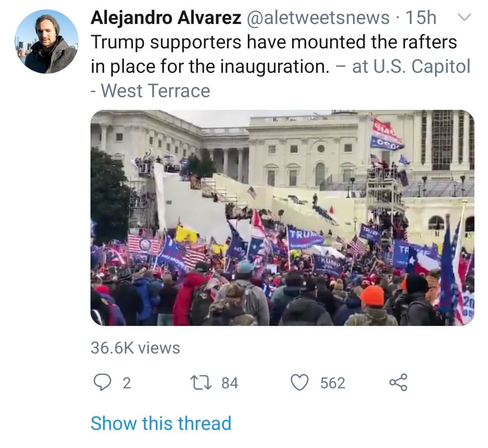The image size is (488, 448).
Task: Click the like count 562
Action: pyautogui.click(x=333, y=383)
